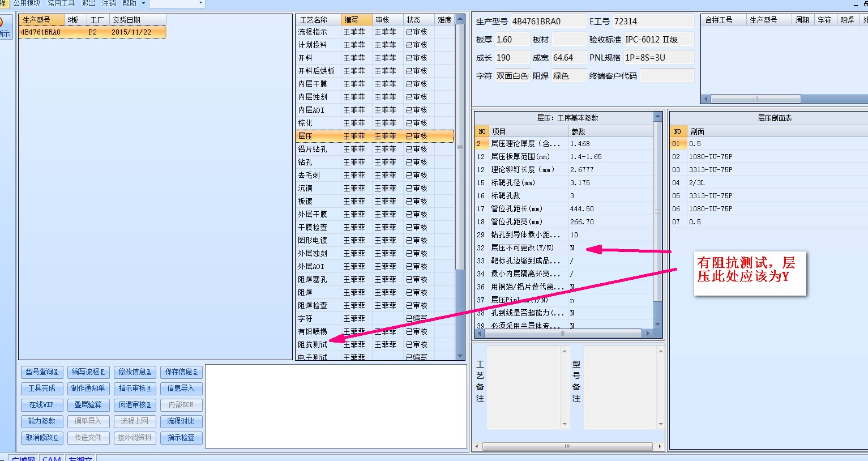Click the scroll-down arrow of the process list
The image size is (868, 461).
coord(460,355)
